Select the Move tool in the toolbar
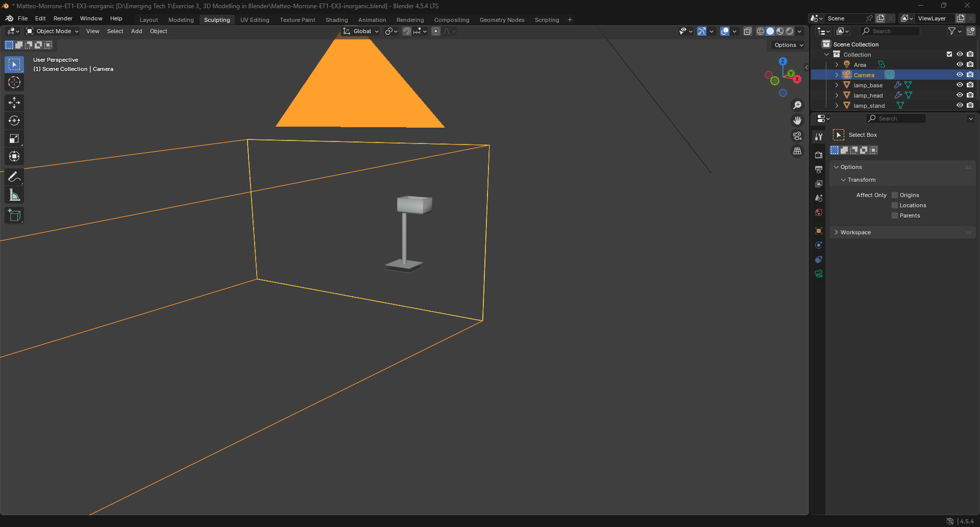This screenshot has width=980, height=527. pyautogui.click(x=14, y=103)
